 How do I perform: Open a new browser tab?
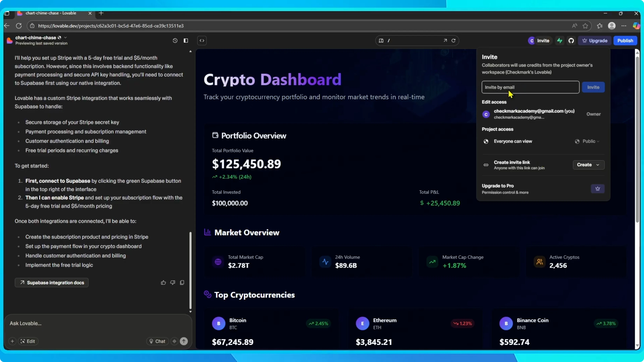[x=101, y=13]
